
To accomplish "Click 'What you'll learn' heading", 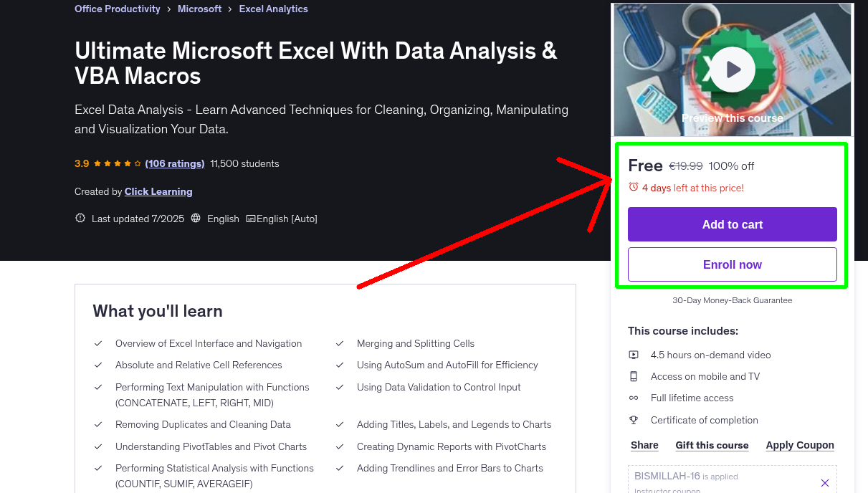I will 158,311.
